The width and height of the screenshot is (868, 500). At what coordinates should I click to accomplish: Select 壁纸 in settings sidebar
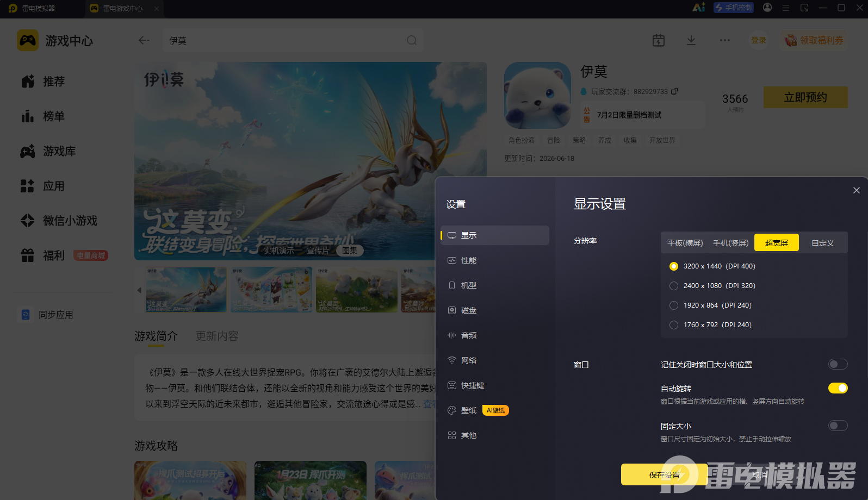click(x=494, y=410)
